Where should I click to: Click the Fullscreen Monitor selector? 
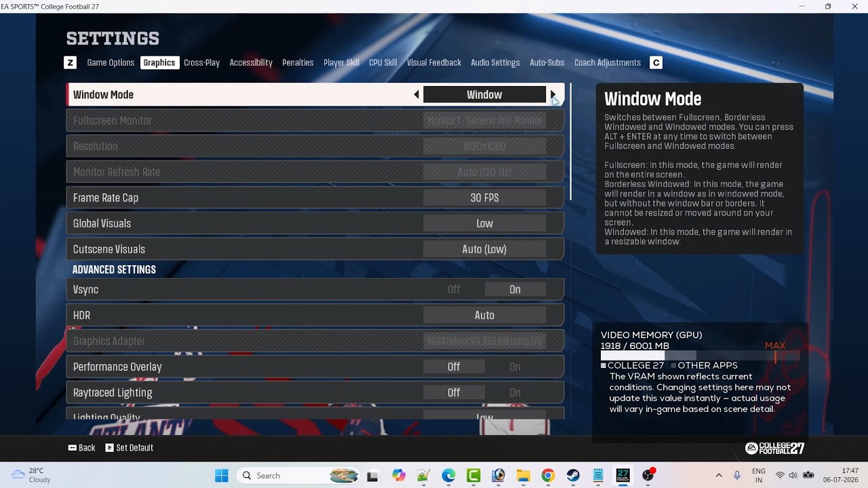(484, 121)
